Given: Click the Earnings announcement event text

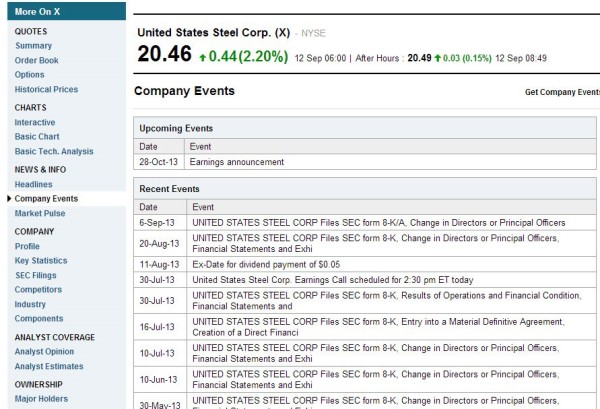Looking at the screenshot, I should pos(237,162).
